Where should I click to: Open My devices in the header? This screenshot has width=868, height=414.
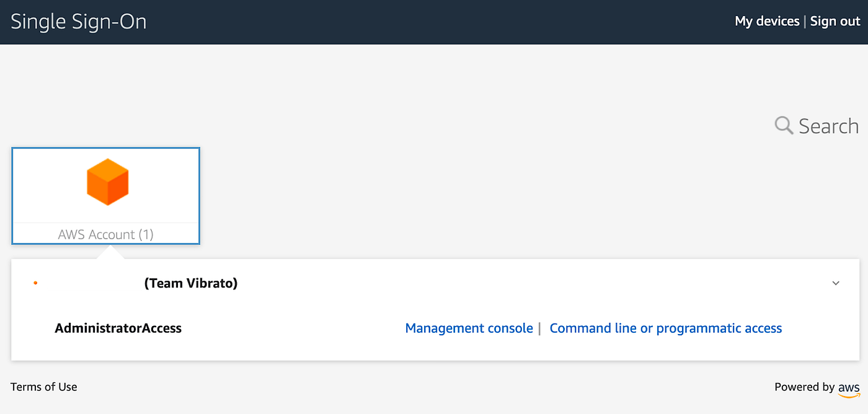click(x=767, y=21)
